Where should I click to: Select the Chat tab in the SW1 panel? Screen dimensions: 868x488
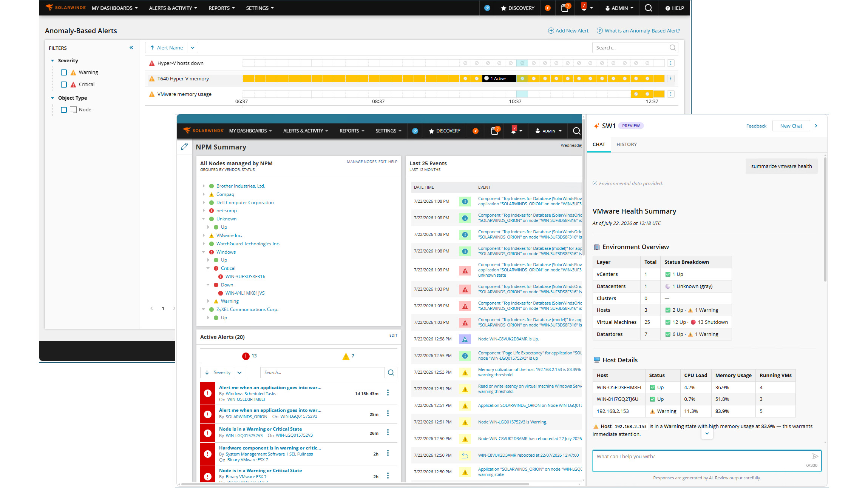coord(599,145)
